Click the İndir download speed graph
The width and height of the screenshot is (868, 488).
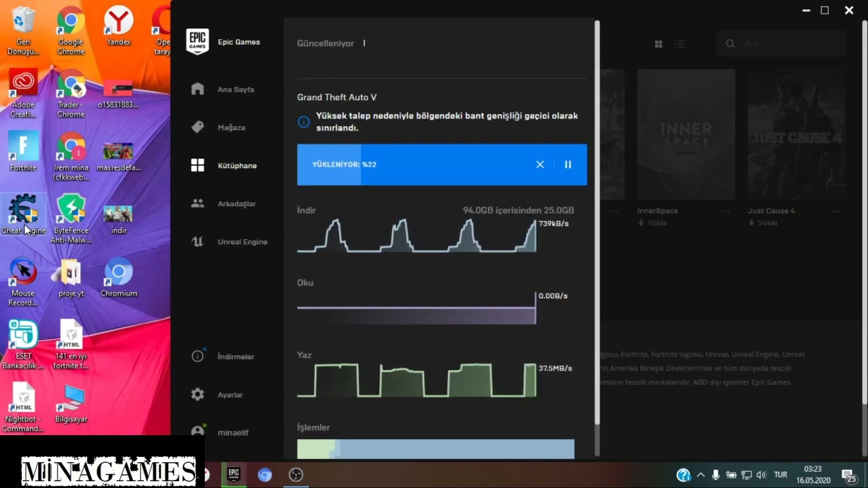click(x=416, y=235)
